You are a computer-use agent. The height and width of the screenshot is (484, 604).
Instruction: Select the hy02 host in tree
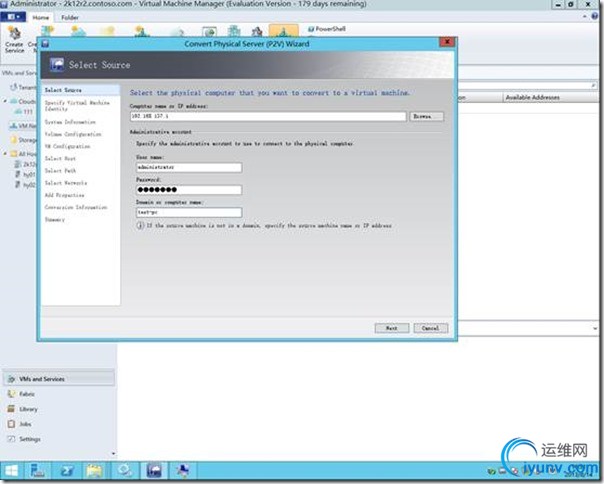click(x=25, y=185)
